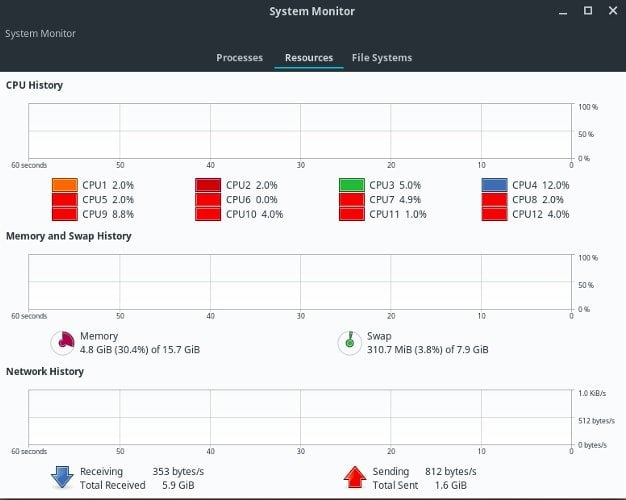This screenshot has width=626, height=500.
Task: Open the System Monitor application menu
Action: pyautogui.click(x=40, y=34)
